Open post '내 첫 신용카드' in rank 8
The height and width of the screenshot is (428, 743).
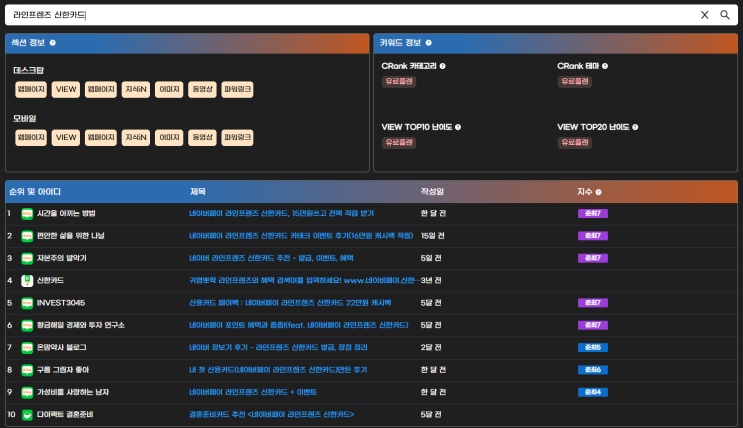(x=278, y=369)
